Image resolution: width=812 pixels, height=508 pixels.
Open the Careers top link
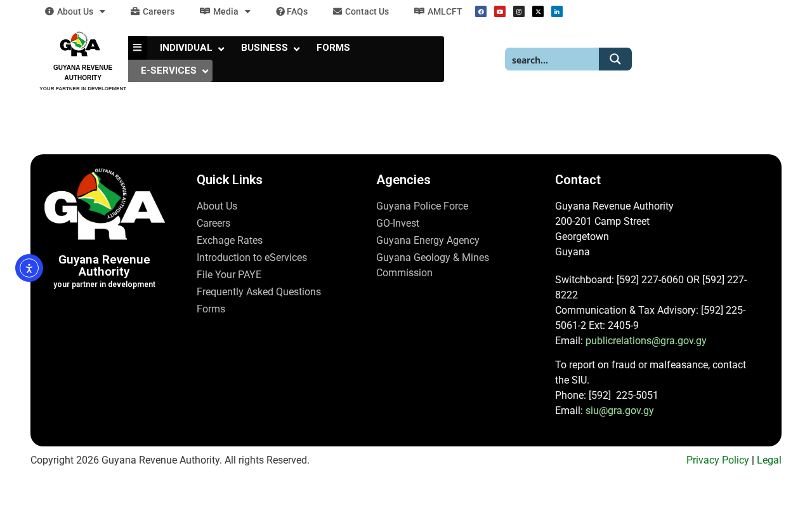152,11
